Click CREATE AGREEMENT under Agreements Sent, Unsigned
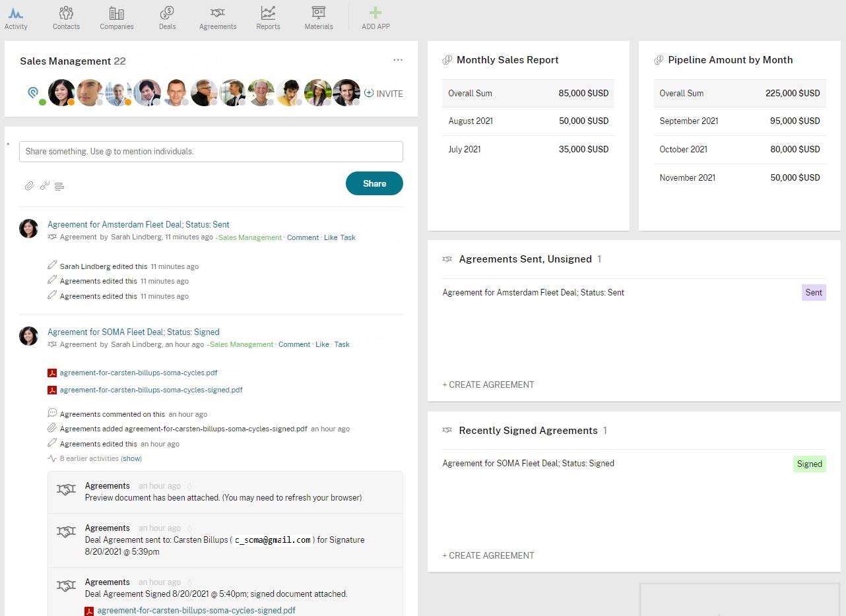The height and width of the screenshot is (616, 846). coord(488,385)
